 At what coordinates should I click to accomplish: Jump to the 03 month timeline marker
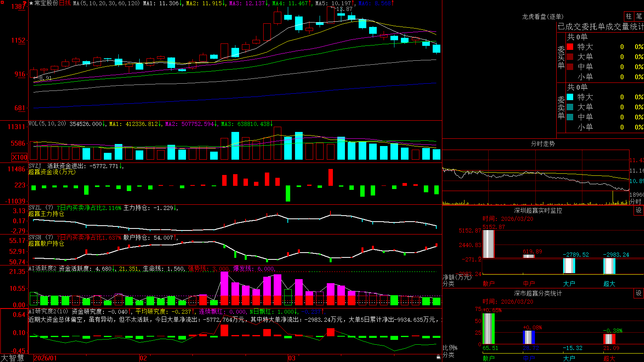292,358
